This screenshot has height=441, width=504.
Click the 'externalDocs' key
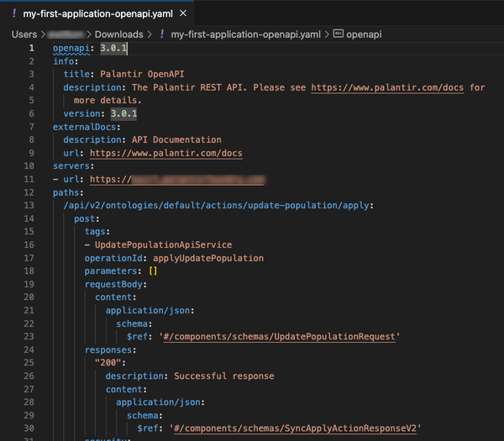pyautogui.click(x=84, y=127)
